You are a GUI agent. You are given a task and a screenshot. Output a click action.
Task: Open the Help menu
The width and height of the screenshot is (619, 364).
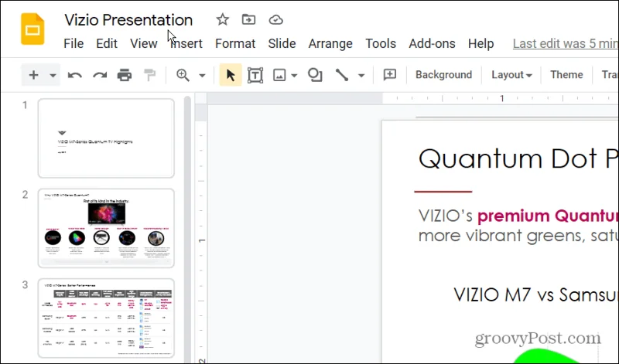tap(480, 43)
